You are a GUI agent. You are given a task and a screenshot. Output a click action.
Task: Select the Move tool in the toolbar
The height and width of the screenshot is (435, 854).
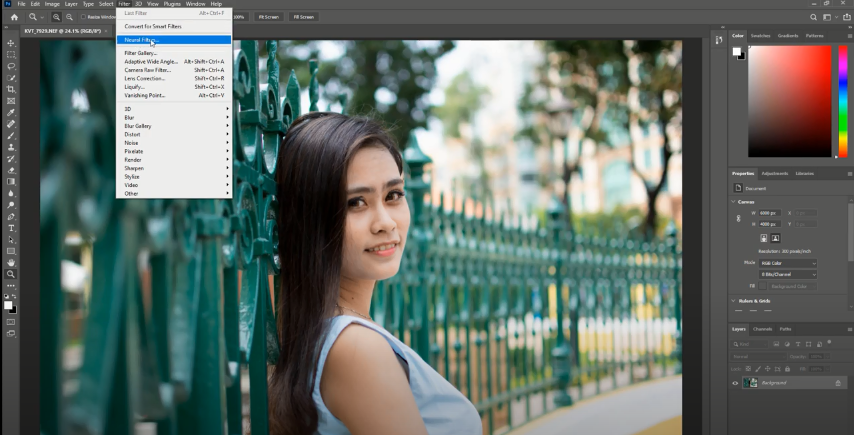(x=11, y=43)
